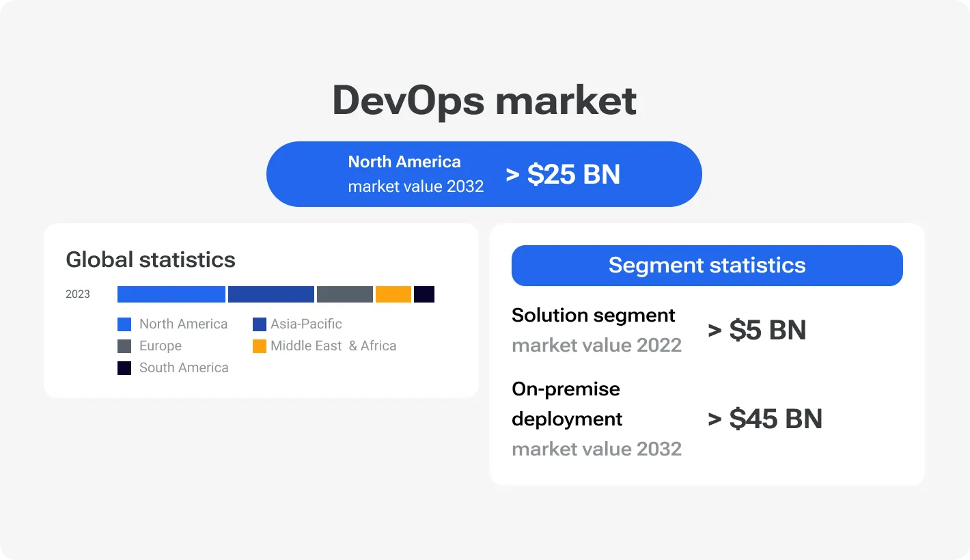970x560 pixels.
Task: Click the gray Europe bar segment
Action: pos(344,294)
